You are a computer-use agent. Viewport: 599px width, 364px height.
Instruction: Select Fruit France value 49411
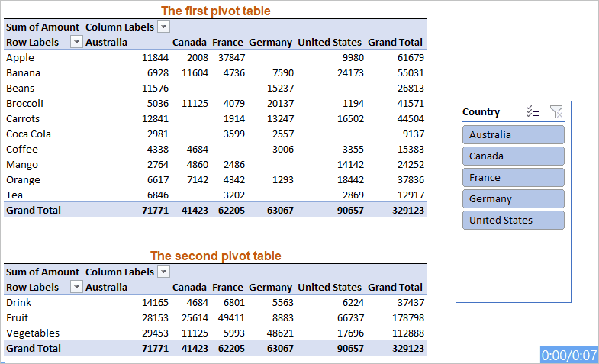(x=231, y=317)
